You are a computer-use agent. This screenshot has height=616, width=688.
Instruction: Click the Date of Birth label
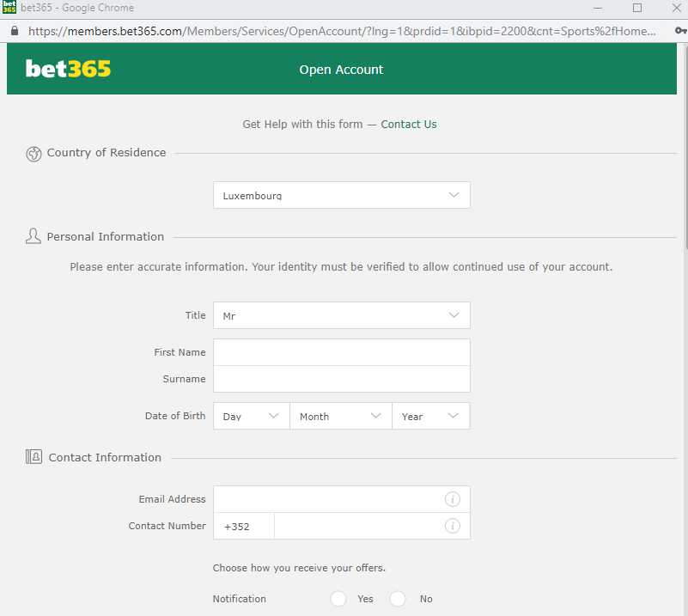[x=175, y=416]
